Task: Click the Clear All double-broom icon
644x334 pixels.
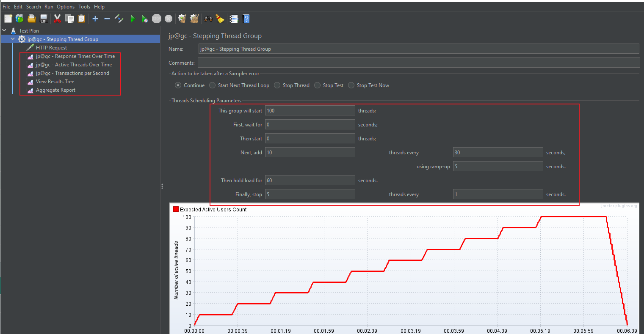Action: pos(194,19)
